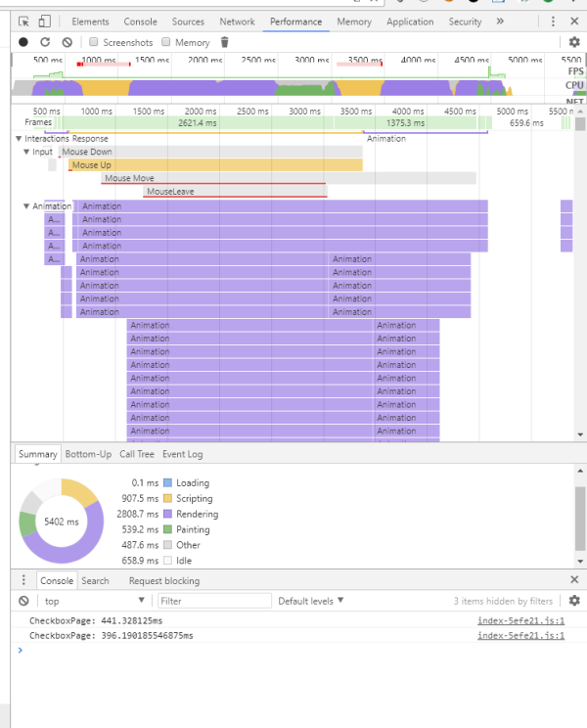The image size is (587, 728).
Task: Select the 659.6 ms frame
Action: click(x=526, y=123)
